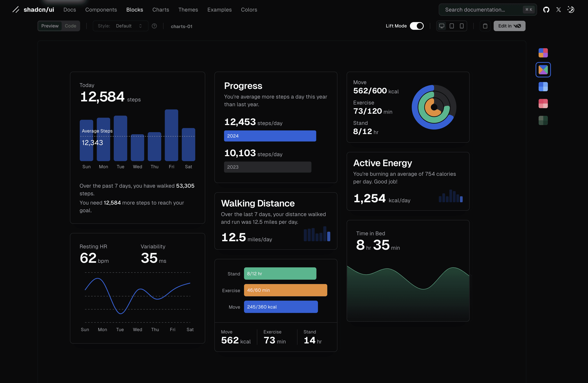This screenshot has width=588, height=383.
Task: Open the Style Default dropdown
Action: click(120, 26)
